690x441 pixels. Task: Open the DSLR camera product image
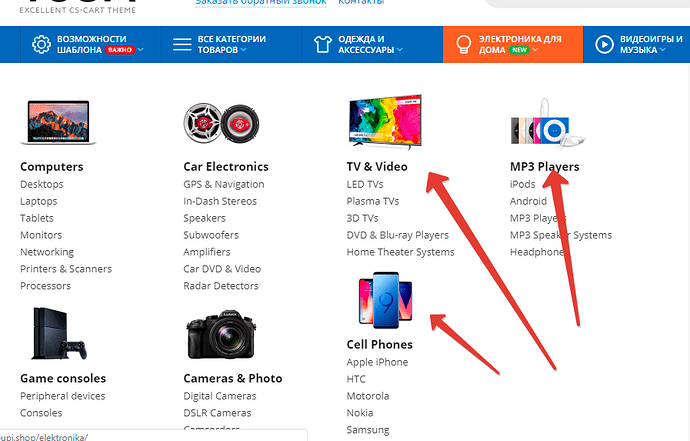click(x=221, y=335)
